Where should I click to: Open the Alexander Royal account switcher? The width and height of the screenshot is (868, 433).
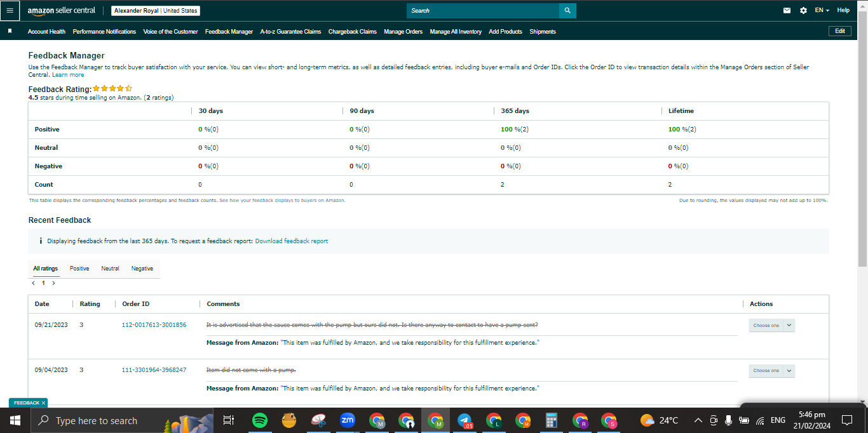[156, 11]
